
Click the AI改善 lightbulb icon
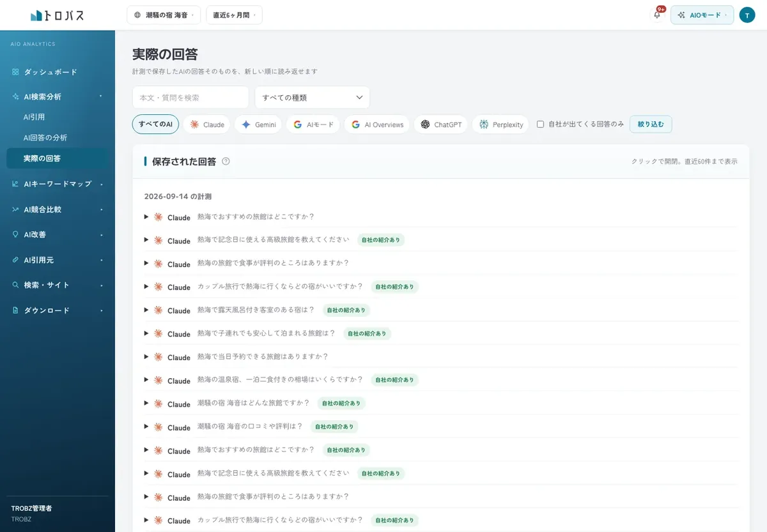pyautogui.click(x=15, y=234)
